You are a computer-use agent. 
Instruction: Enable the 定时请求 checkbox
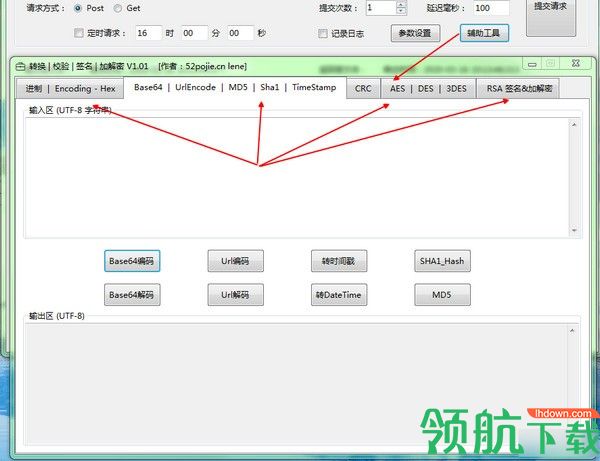pos(78,33)
